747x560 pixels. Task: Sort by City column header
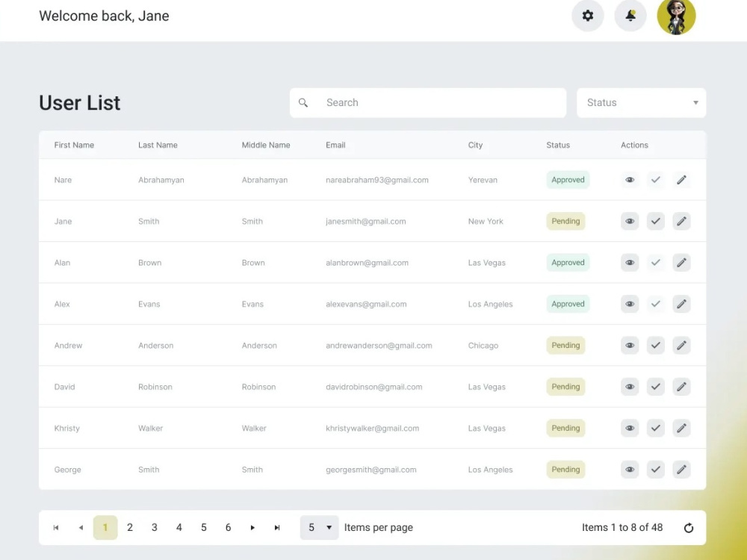tap(475, 145)
